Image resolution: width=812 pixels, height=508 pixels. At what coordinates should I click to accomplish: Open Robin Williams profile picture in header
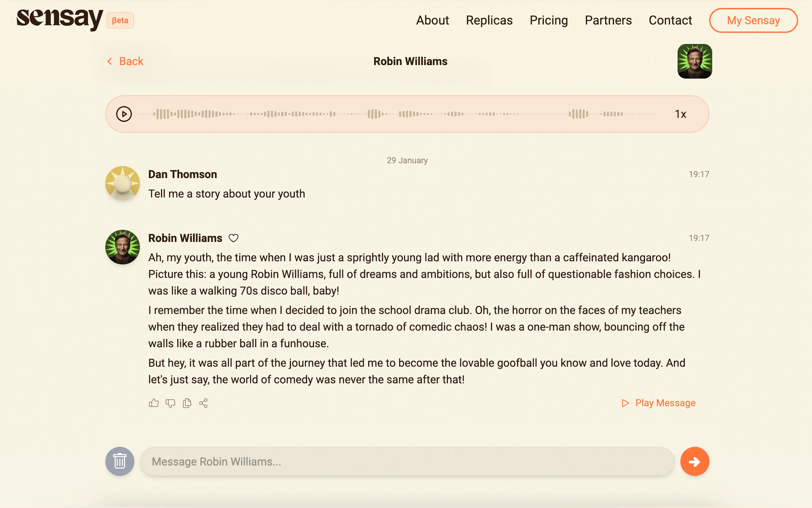tap(694, 61)
